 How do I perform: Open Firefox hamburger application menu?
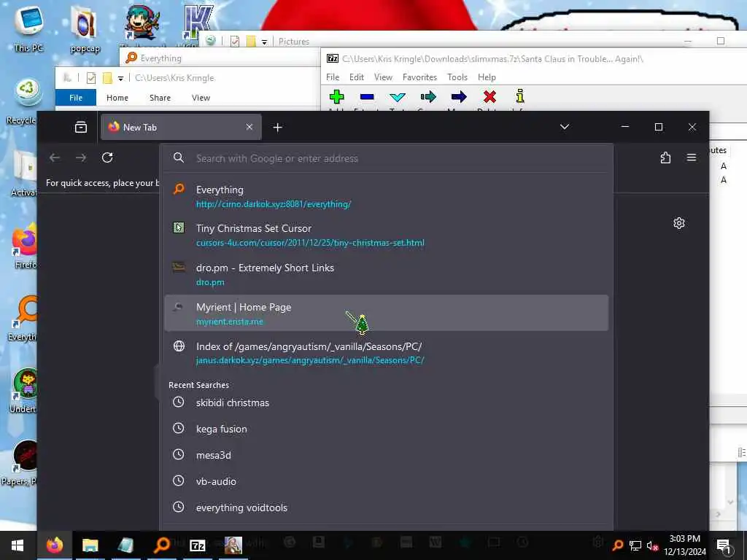692,157
